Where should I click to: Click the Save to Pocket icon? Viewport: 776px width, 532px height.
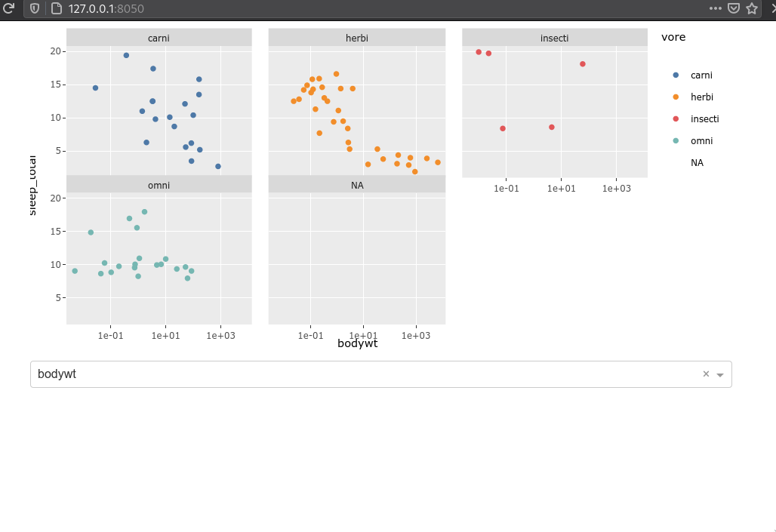click(734, 8)
